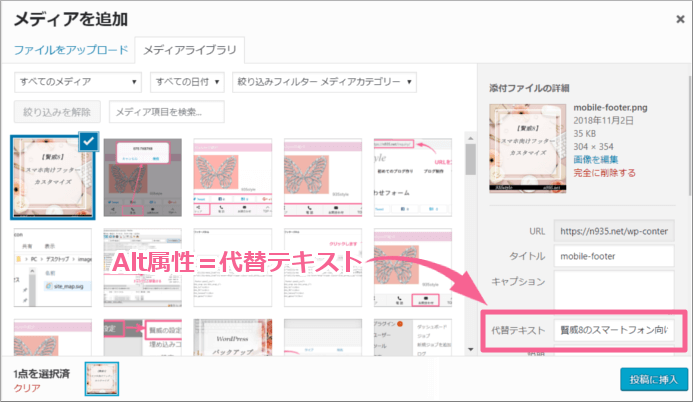The width and height of the screenshot is (693, 402).
Task: Click the キャプション text area
Action: click(x=614, y=290)
